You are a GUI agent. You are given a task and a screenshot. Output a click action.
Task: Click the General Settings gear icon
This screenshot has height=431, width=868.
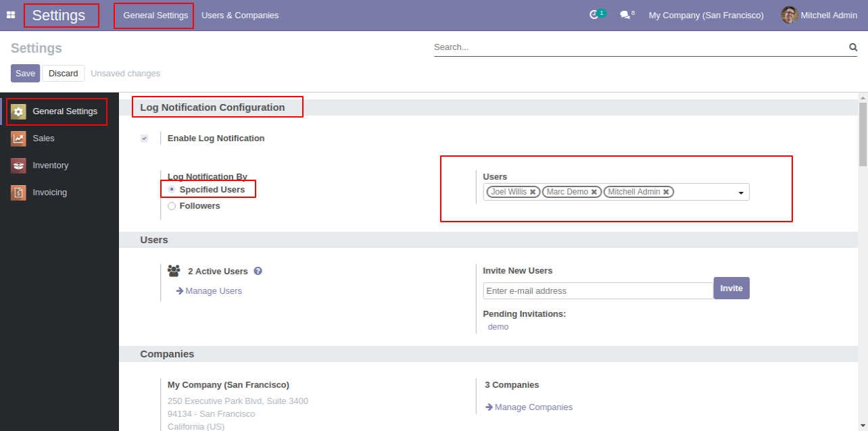[19, 111]
